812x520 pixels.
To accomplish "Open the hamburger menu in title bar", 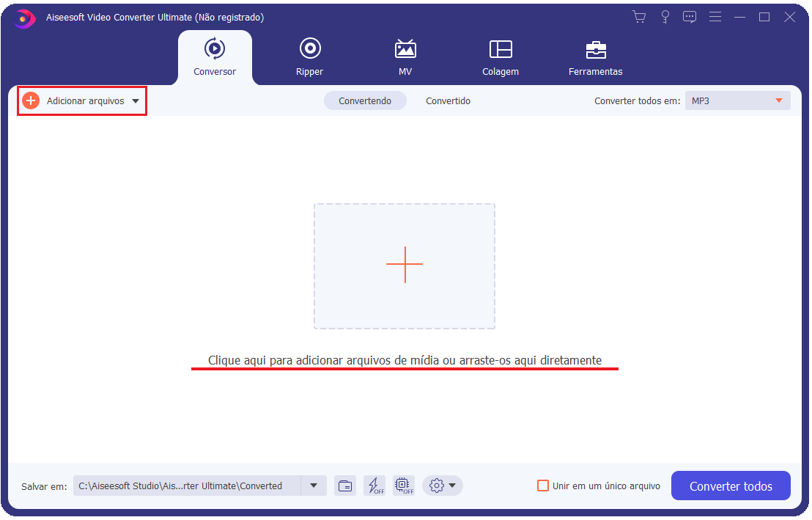I will coord(715,17).
